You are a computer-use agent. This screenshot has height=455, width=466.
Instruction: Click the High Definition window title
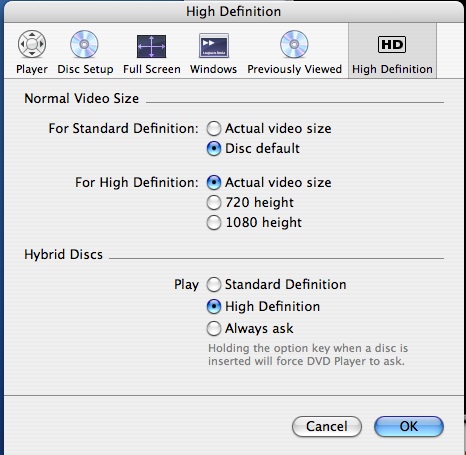[233, 11]
